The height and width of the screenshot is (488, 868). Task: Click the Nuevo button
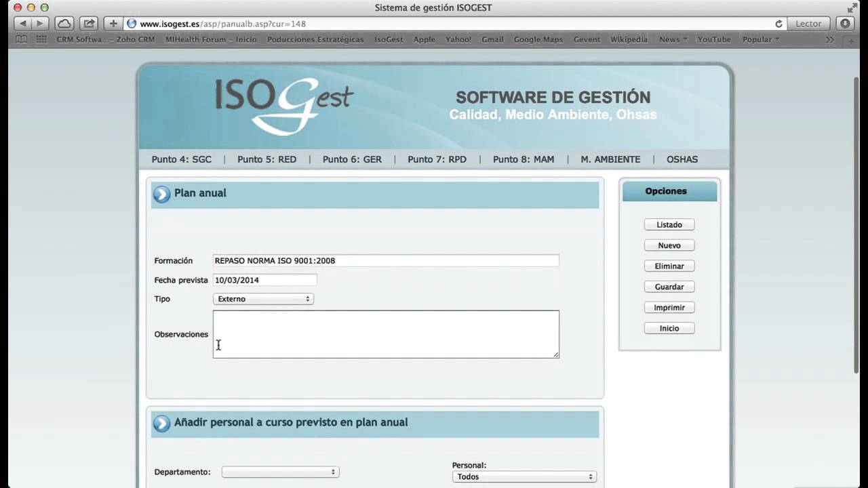point(669,245)
